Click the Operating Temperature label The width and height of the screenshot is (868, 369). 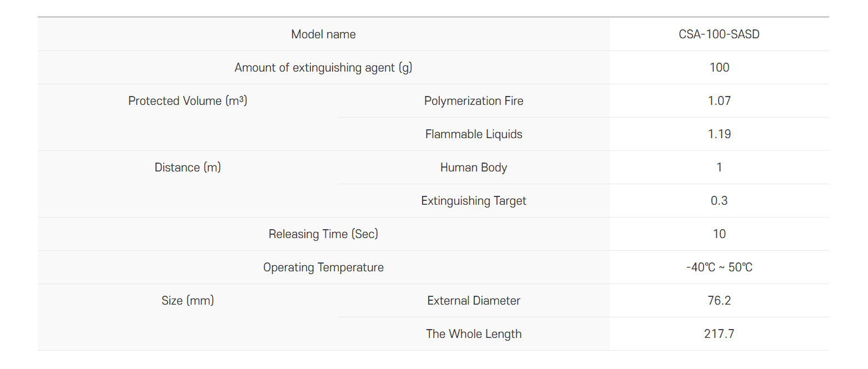tap(323, 267)
